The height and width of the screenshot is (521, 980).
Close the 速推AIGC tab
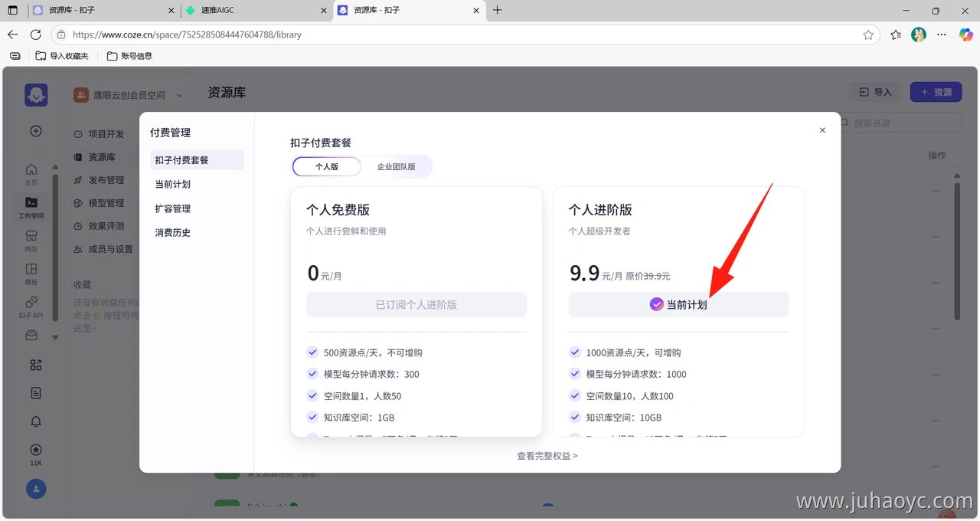pos(323,11)
